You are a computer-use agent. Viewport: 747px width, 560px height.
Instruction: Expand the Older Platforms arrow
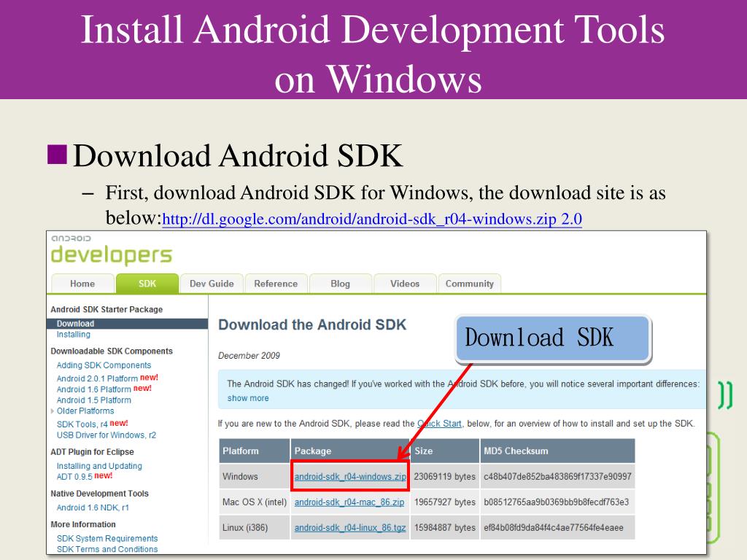53,411
